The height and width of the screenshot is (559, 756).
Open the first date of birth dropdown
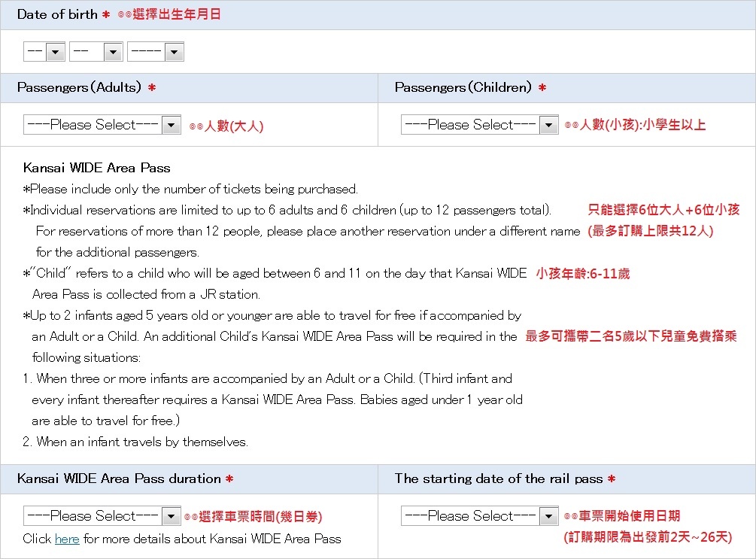[x=44, y=52]
